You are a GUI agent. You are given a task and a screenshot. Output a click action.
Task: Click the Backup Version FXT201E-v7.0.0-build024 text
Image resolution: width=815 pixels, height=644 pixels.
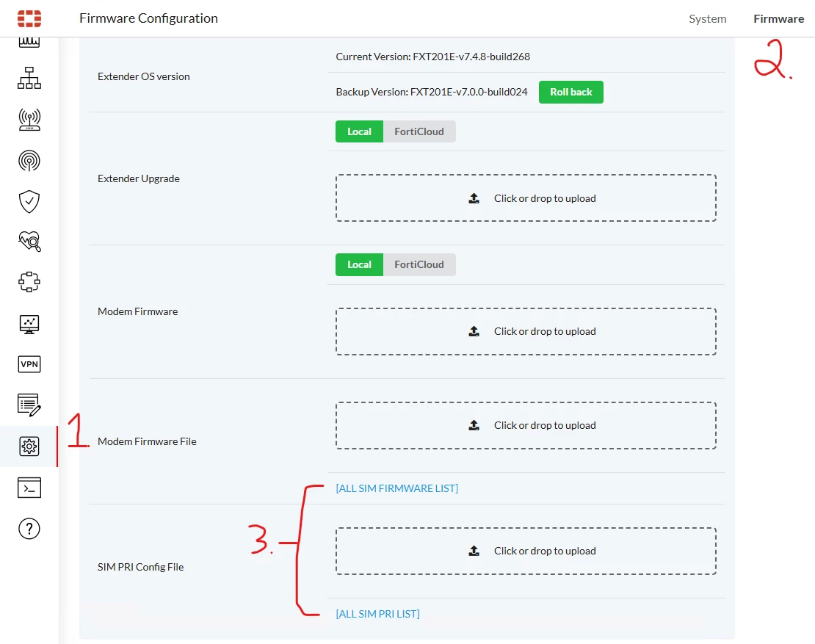[x=432, y=92]
